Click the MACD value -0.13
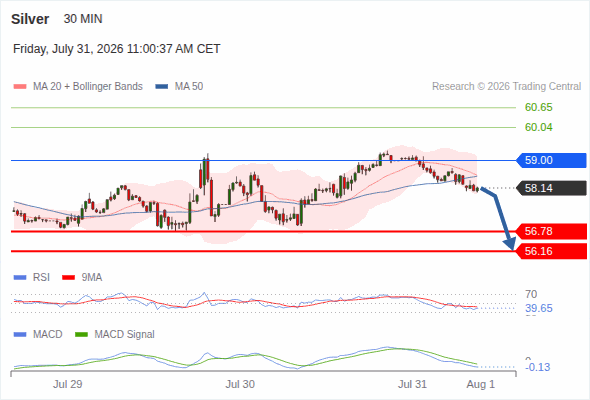The width and height of the screenshot is (590, 400). tap(538, 367)
